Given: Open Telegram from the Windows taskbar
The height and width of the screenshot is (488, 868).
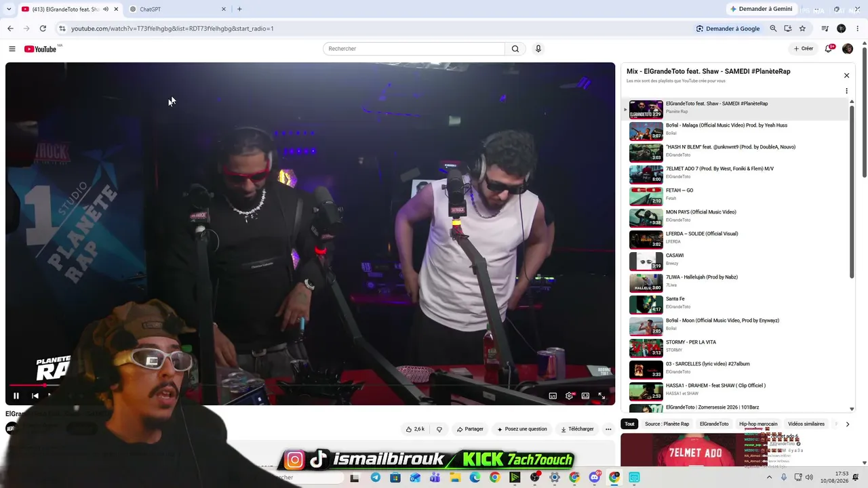Looking at the screenshot, I should click(x=376, y=478).
